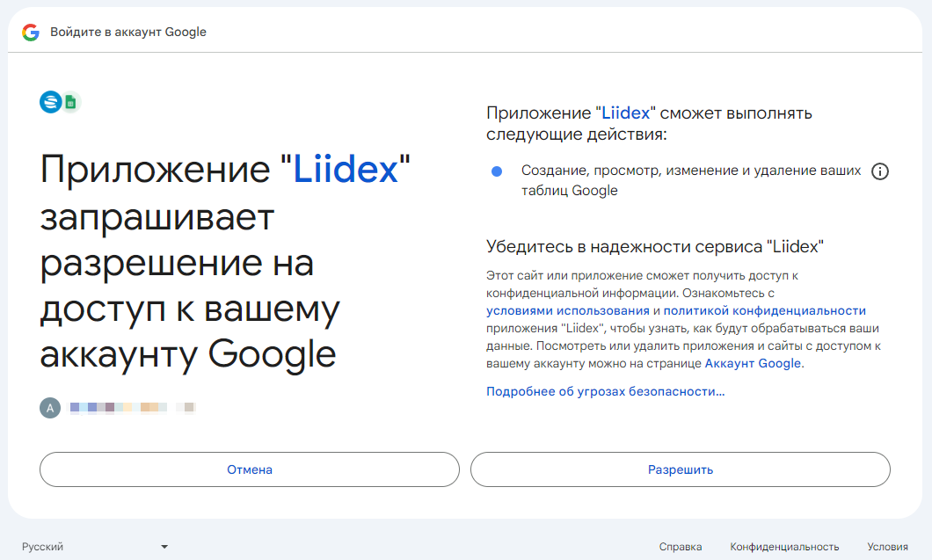Open the Условия footer link
The width and height of the screenshot is (932, 560).
(887, 547)
